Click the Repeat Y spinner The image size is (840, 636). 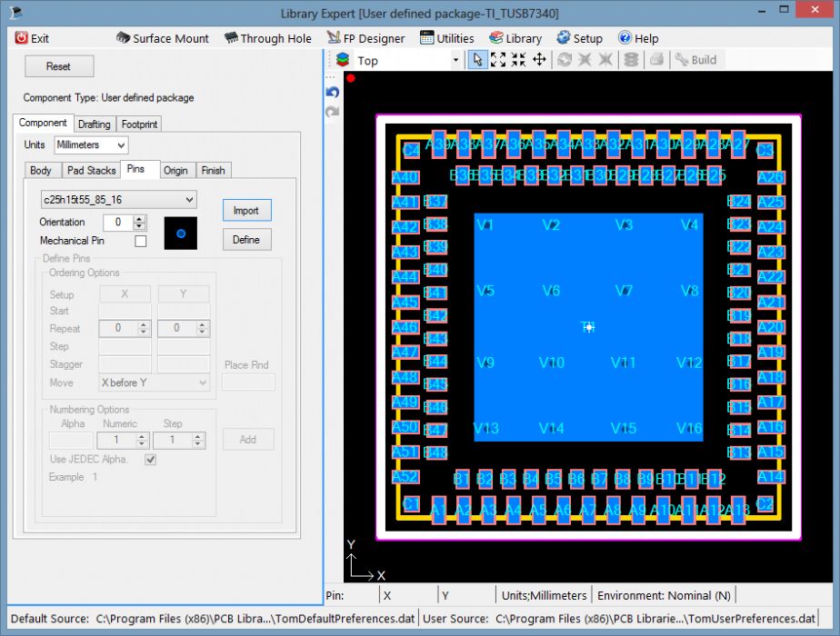pos(184,328)
